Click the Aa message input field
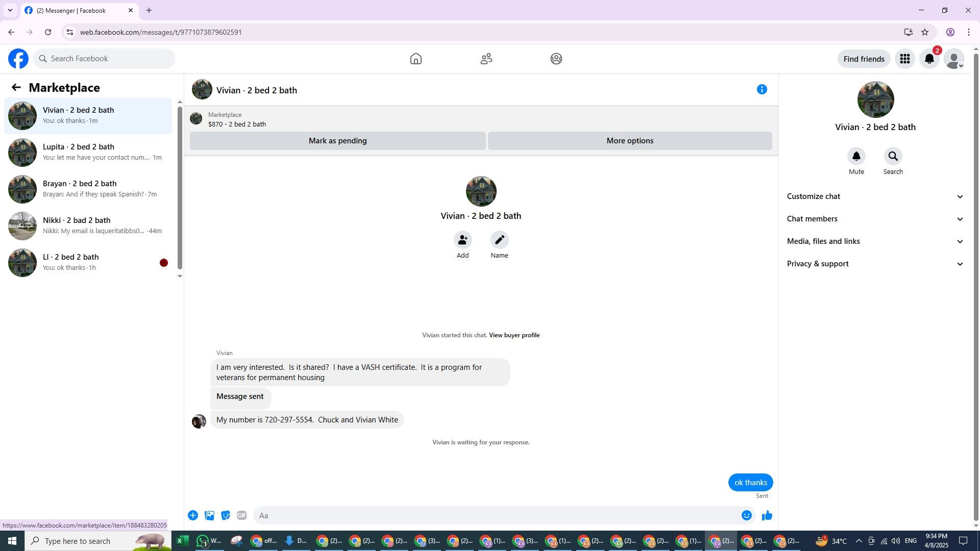Viewport: 980px width, 551px height. (x=495, y=516)
